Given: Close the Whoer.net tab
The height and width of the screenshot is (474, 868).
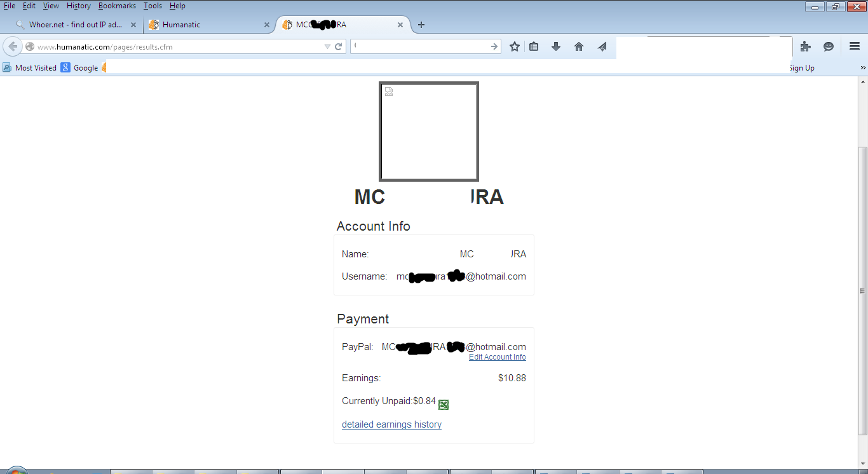Looking at the screenshot, I should click(133, 25).
